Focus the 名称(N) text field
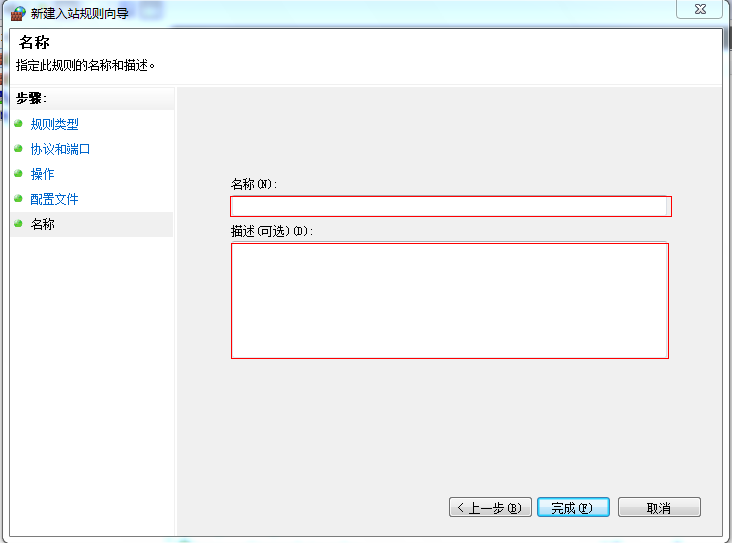The width and height of the screenshot is (732, 543). [450, 206]
